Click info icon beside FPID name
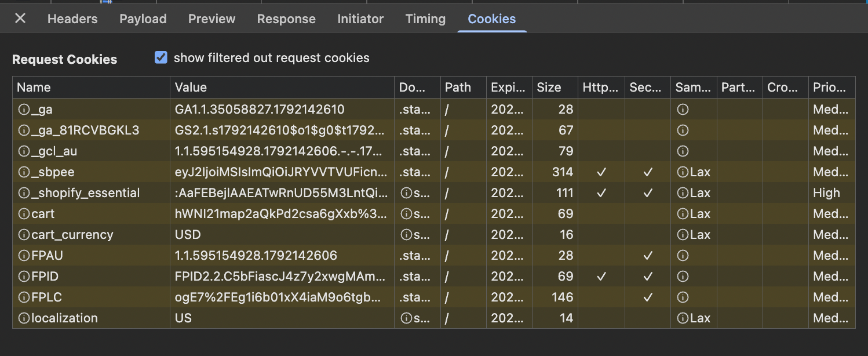 click(x=24, y=276)
